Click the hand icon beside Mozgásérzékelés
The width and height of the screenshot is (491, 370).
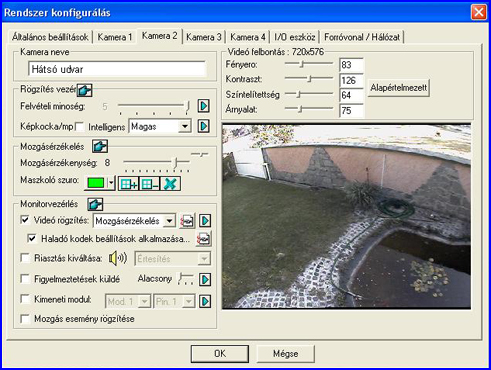pos(100,146)
